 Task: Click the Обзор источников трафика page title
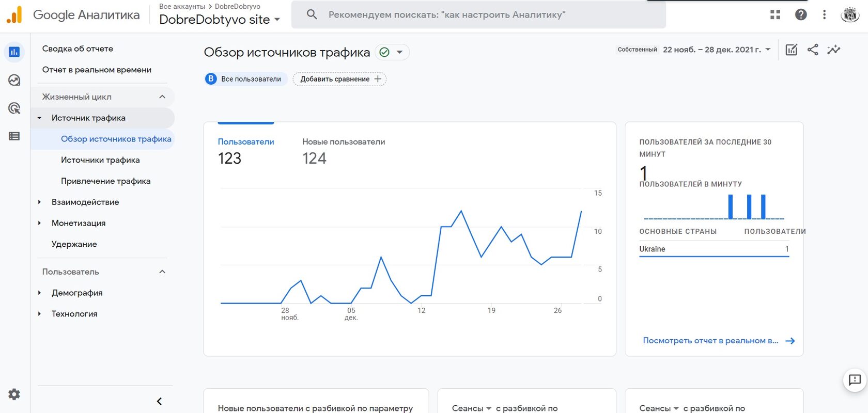tap(287, 52)
